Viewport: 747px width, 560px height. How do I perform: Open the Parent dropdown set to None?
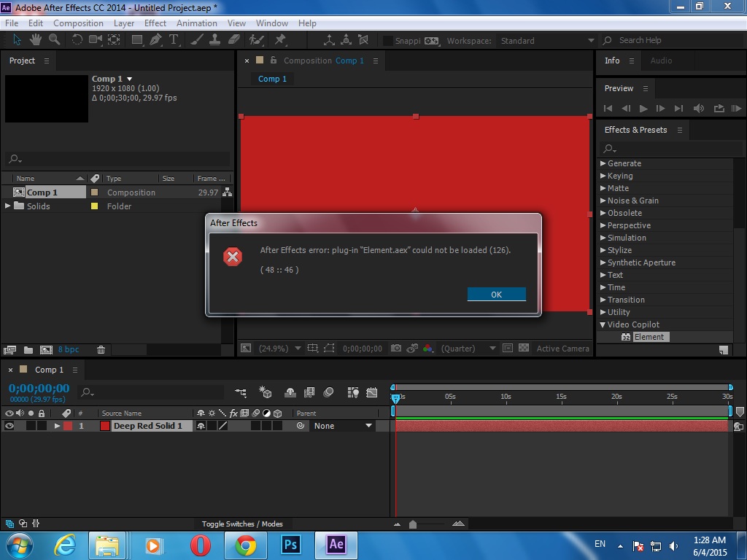[x=343, y=426]
